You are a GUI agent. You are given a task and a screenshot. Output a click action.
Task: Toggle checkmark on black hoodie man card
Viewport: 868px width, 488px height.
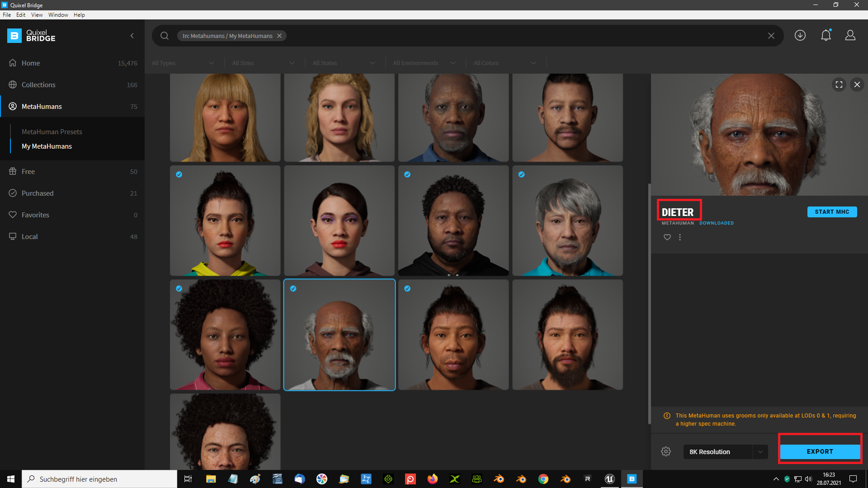tap(407, 174)
